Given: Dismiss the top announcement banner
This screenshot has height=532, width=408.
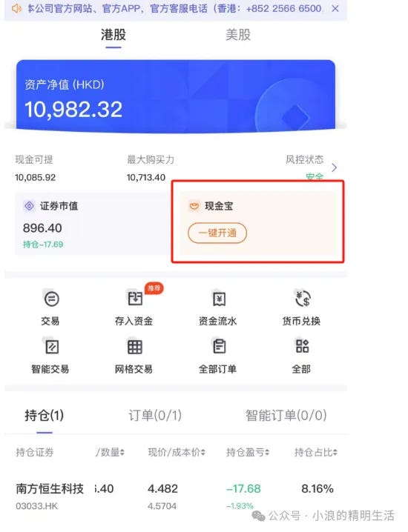Looking at the screenshot, I should point(335,8).
